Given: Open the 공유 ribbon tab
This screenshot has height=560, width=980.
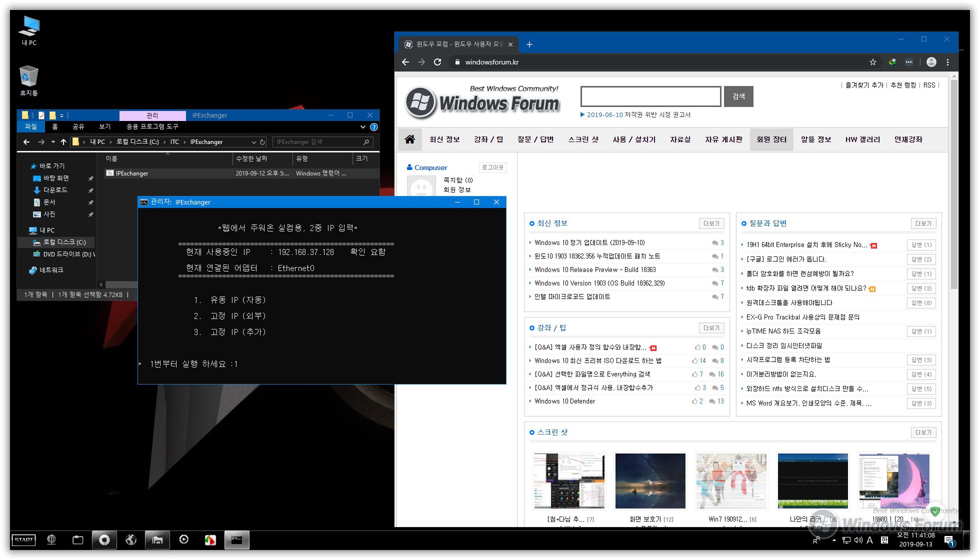Looking at the screenshot, I should point(78,127).
